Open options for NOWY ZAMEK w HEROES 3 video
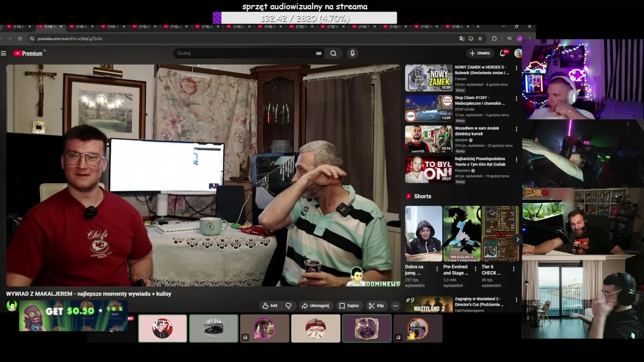 [516, 68]
